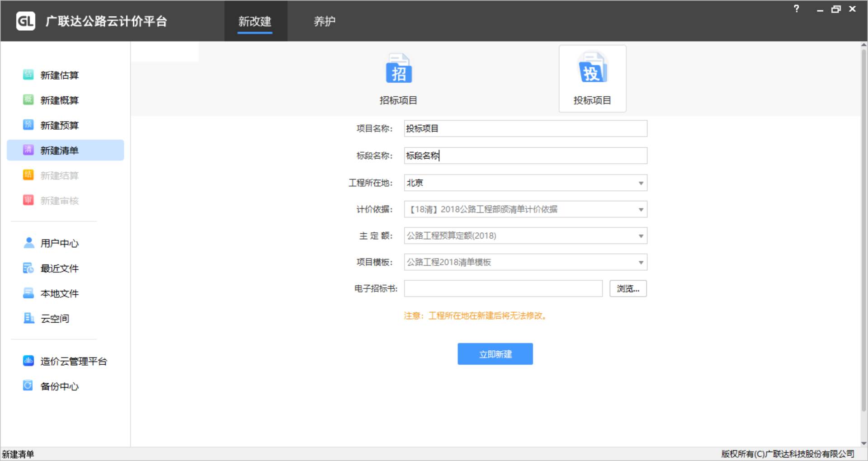Open help via the question mark icon
Screen dimensions: 868x461
point(797,9)
